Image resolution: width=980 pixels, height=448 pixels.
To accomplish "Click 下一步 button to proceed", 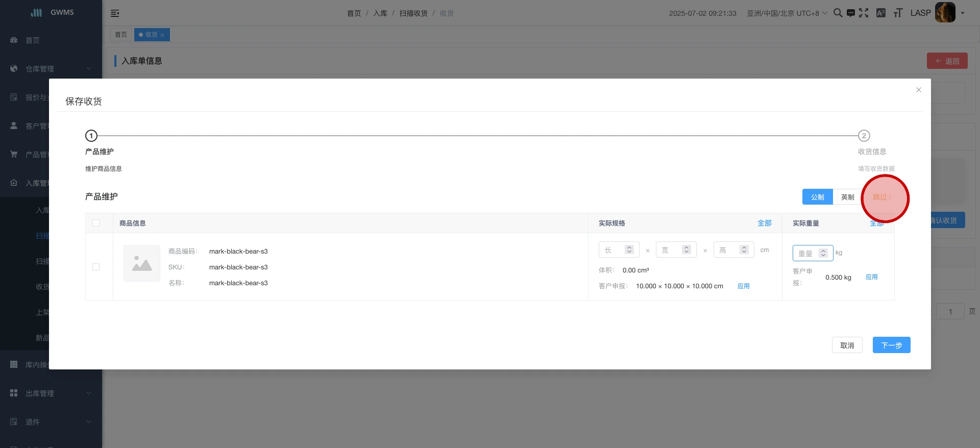I will tap(891, 345).
